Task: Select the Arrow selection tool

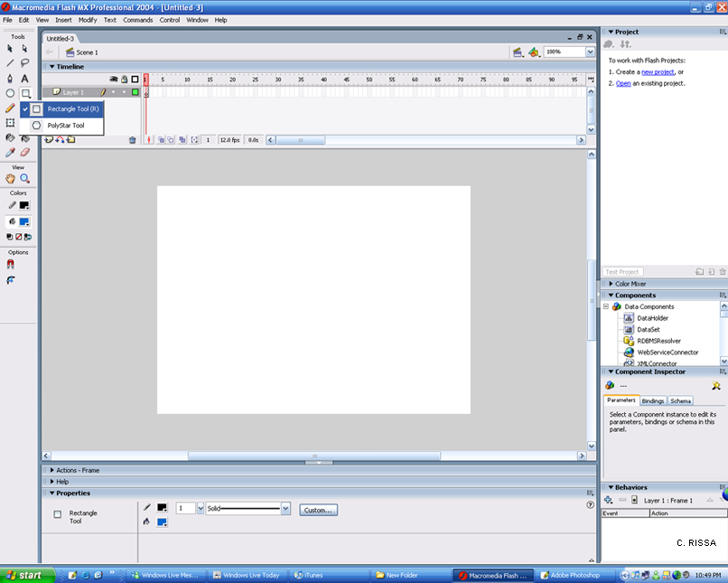Action: [10, 48]
